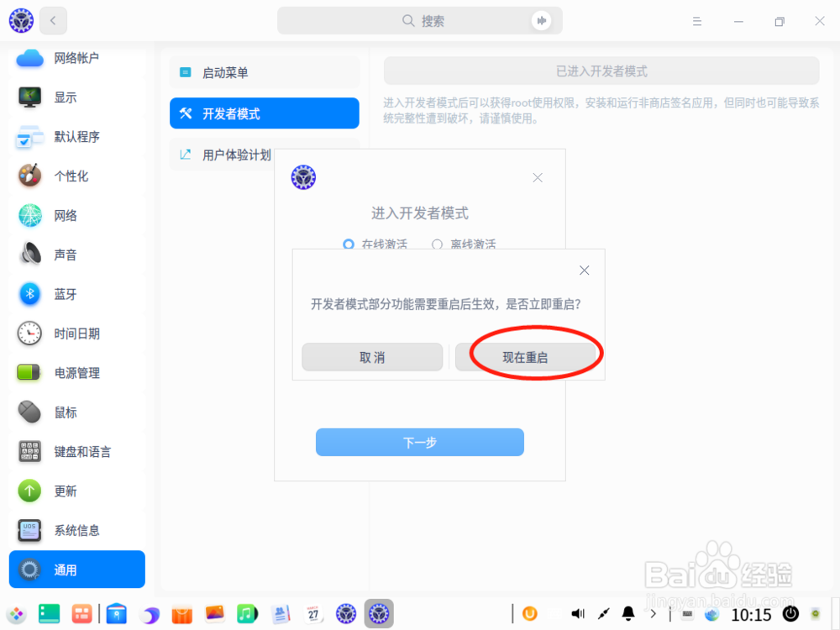Open the Music app from the taskbar
Viewport: 840px width, 630px height.
pos(248,614)
